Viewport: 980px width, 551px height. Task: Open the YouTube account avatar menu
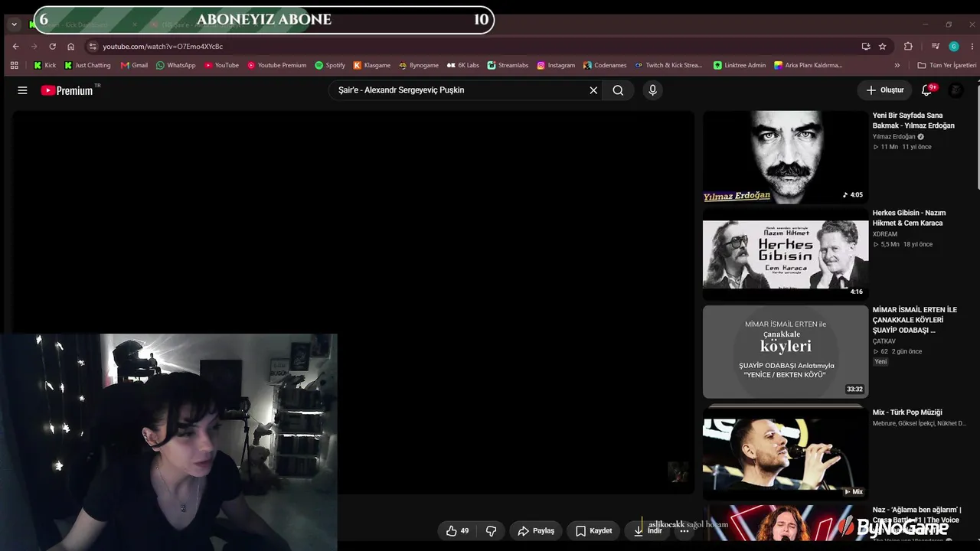pyautogui.click(x=956, y=90)
